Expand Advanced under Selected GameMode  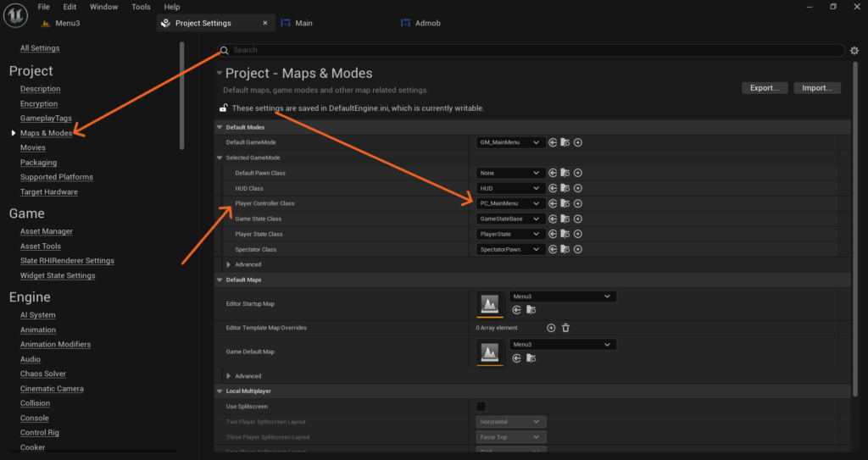click(229, 264)
